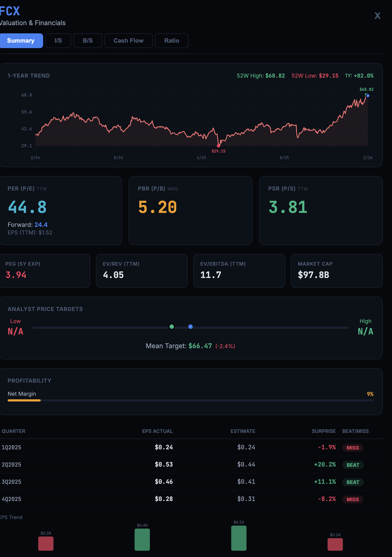Go to the Cash Flow tab
Image resolution: width=392 pixels, height=557 pixels.
128,41
